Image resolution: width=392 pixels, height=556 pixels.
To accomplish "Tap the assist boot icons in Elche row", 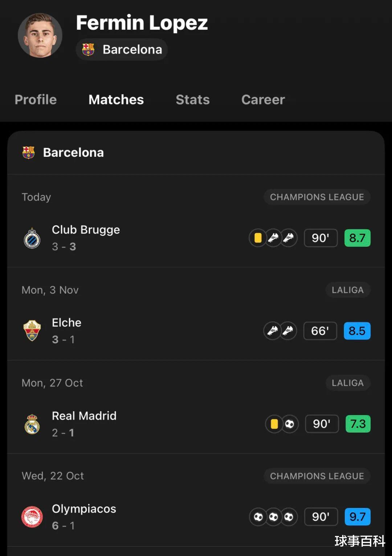I will 280,331.
